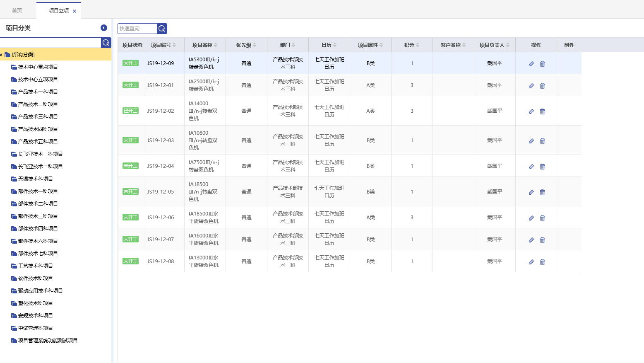
Task: Select 技术中心重点项目 category
Action: click(38, 67)
